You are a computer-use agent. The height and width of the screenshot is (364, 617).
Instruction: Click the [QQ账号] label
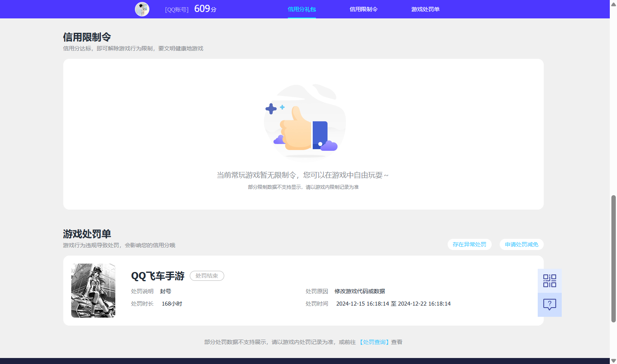(x=177, y=10)
